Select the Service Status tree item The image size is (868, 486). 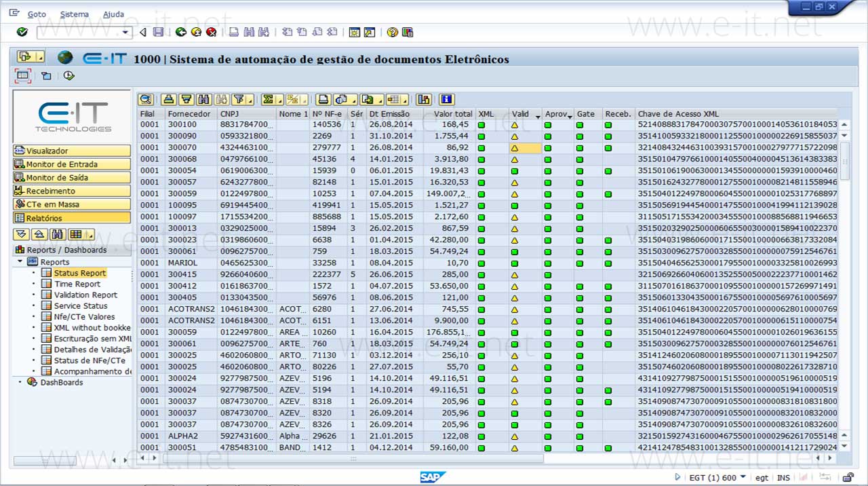(81, 305)
